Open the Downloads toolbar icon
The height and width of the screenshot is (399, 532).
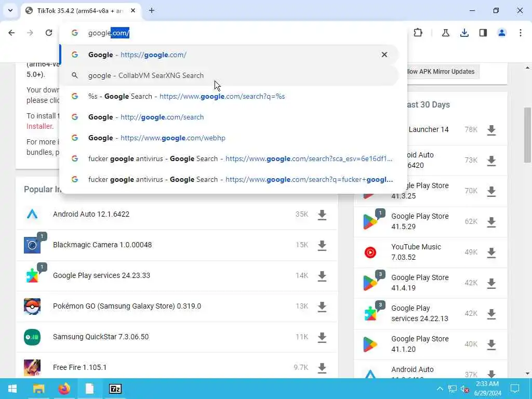464,33
